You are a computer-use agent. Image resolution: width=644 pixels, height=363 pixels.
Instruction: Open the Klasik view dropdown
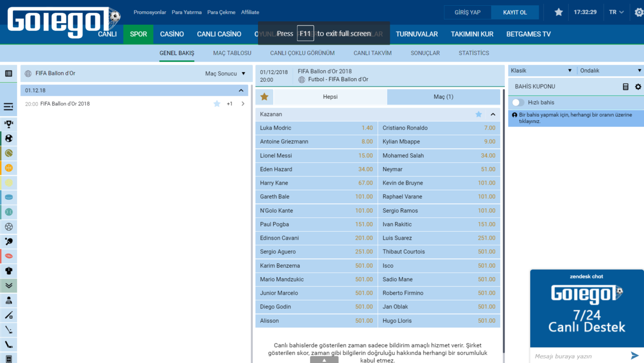click(542, 71)
